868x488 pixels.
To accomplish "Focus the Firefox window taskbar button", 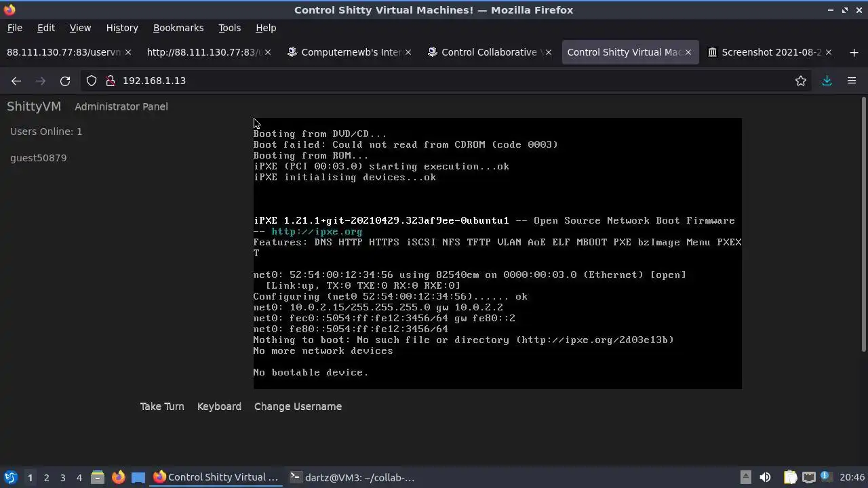I will [216, 477].
